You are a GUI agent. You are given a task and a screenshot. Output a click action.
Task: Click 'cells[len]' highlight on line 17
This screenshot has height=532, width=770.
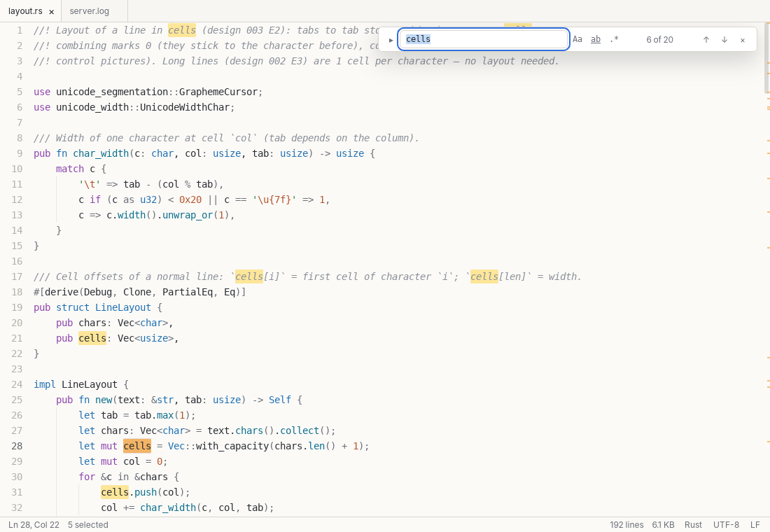[484, 276]
